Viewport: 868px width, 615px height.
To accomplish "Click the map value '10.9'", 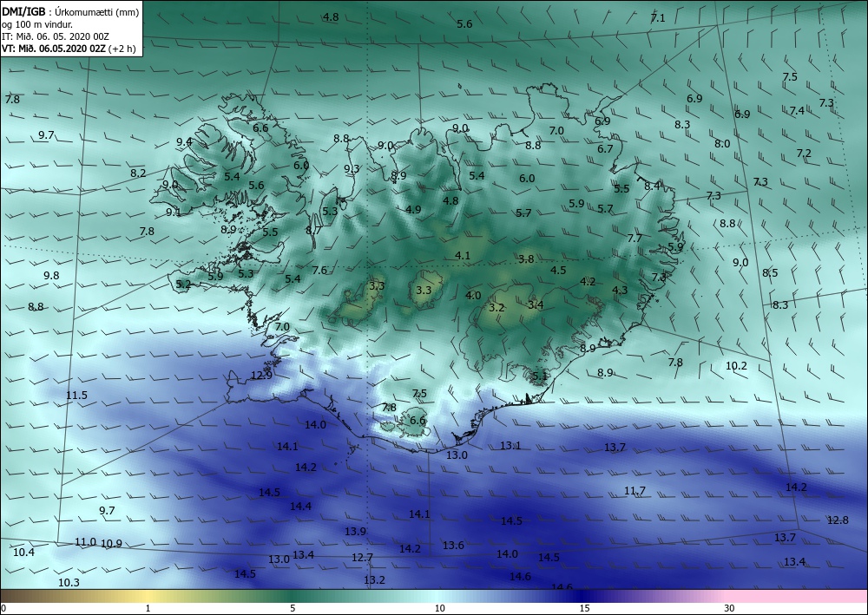I will (x=111, y=543).
